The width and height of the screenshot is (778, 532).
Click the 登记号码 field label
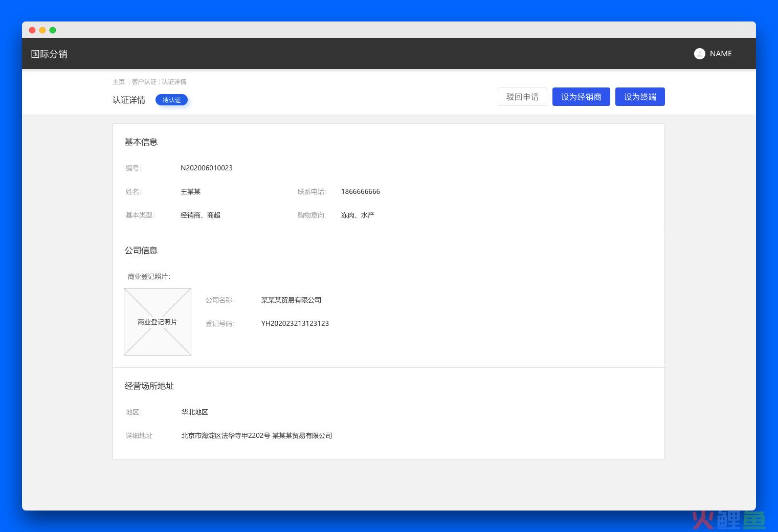tap(220, 324)
